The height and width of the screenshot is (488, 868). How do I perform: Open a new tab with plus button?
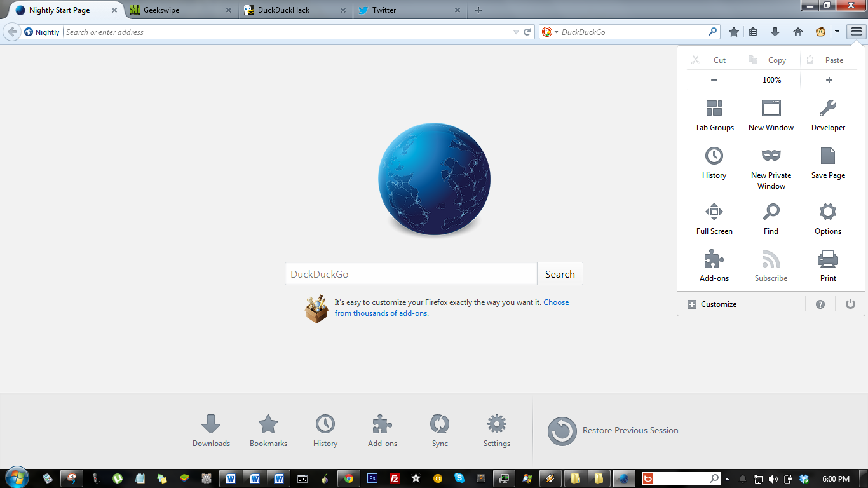478,10
